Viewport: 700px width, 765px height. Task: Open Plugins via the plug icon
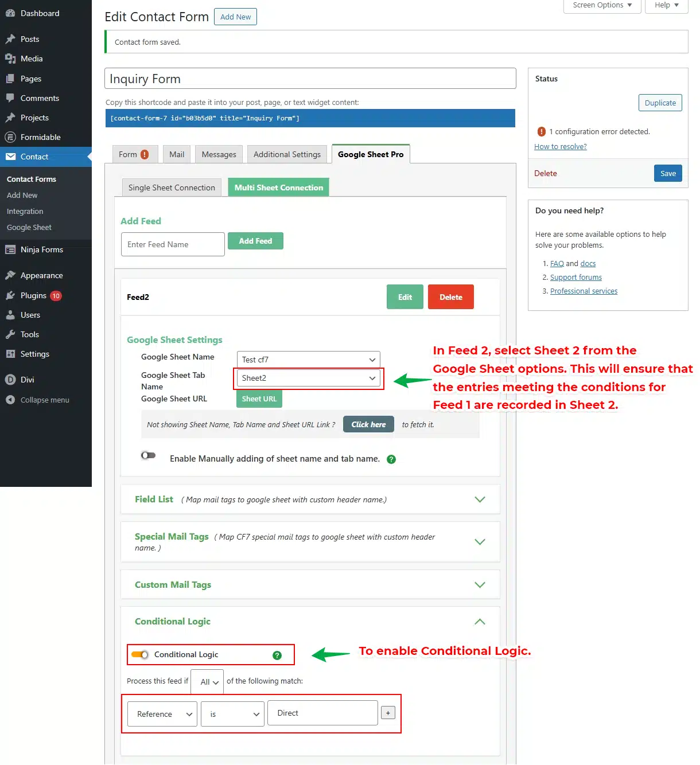tap(10, 295)
